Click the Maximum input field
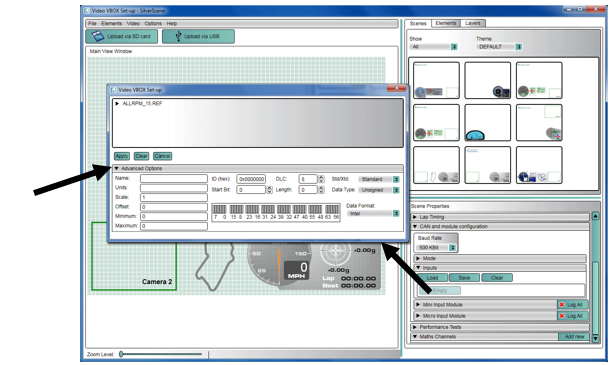 174,226
